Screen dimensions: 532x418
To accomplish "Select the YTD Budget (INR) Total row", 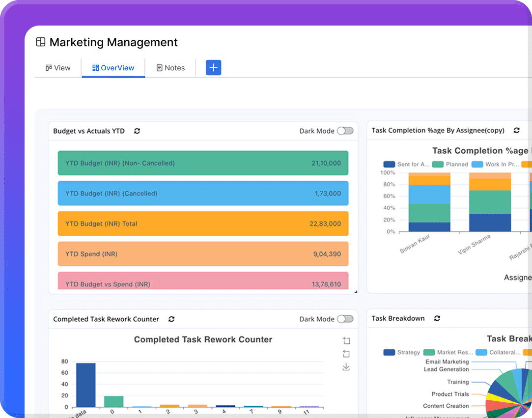I will (203, 223).
